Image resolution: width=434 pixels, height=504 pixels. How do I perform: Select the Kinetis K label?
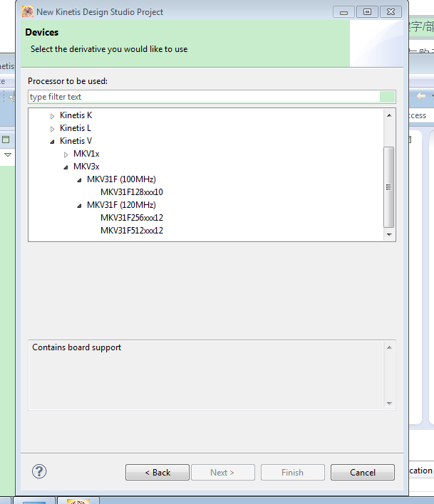point(76,115)
